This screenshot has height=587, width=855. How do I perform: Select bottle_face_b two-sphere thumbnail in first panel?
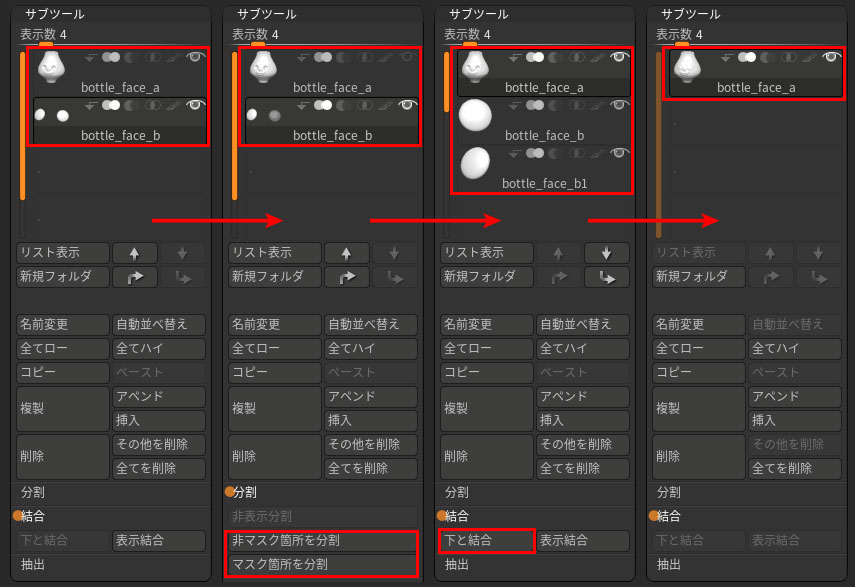click(52, 116)
